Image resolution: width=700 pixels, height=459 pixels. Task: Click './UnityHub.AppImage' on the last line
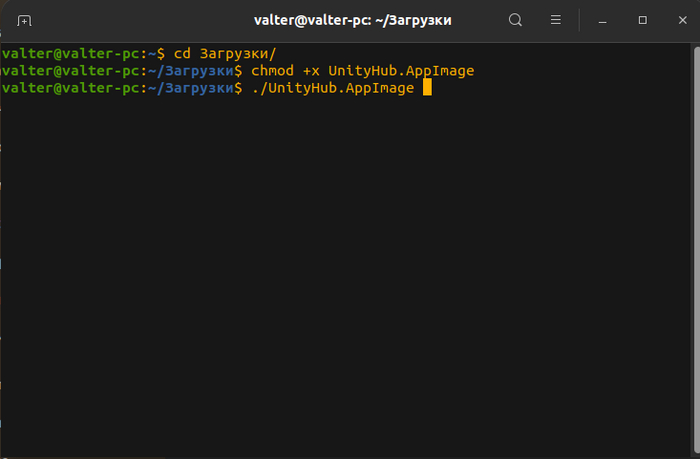pos(332,88)
